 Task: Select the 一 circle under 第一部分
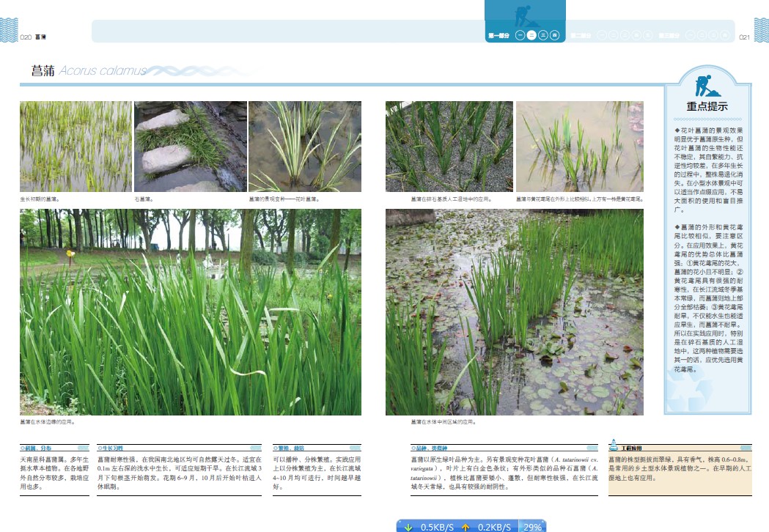pos(520,35)
